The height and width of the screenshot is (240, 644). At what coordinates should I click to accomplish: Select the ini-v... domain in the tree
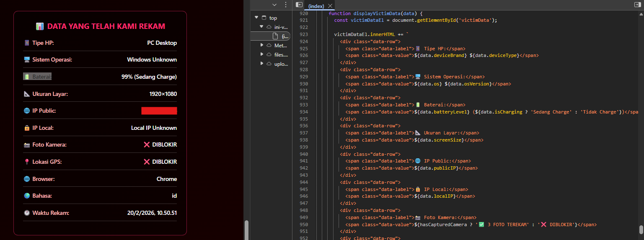click(281, 27)
